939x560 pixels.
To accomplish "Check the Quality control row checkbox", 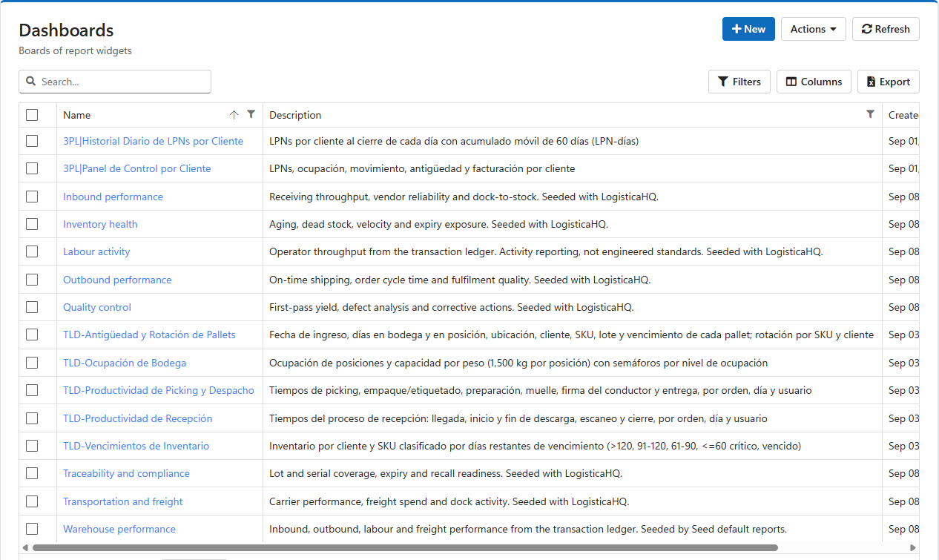I will tap(32, 307).
